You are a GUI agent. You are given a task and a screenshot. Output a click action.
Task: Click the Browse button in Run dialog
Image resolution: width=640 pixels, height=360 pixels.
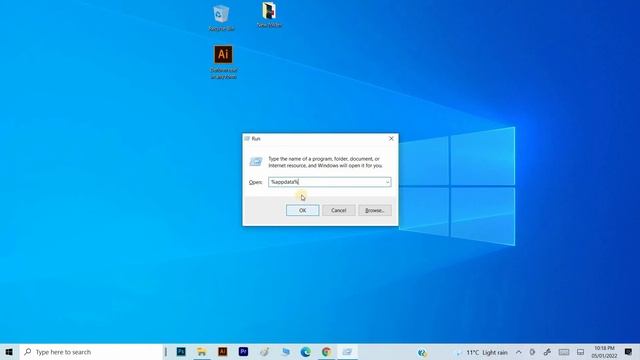pos(375,210)
